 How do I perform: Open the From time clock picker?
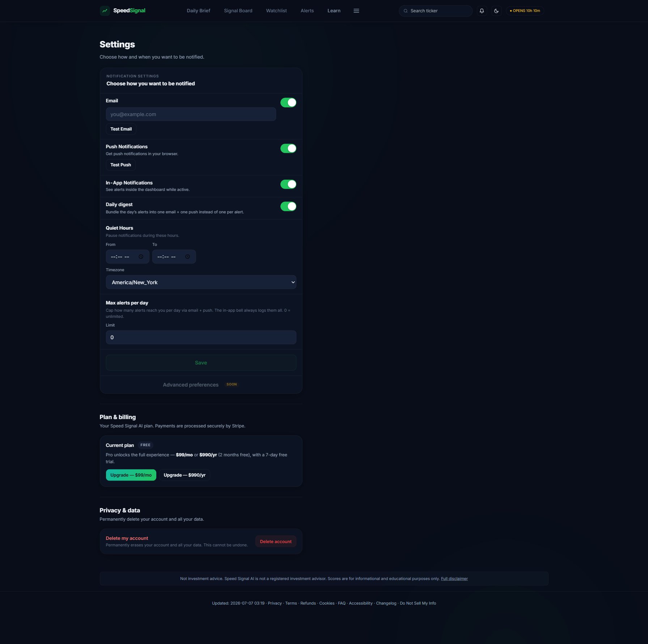(141, 257)
